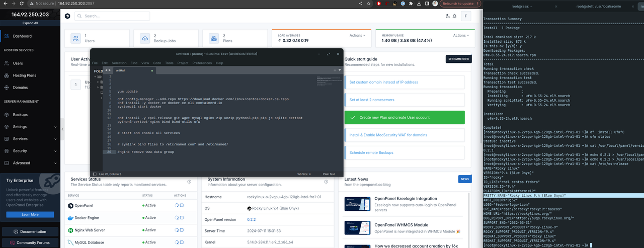Open Set at least 2 nameservers step
This screenshot has height=248, width=644.
pyautogui.click(x=405, y=100)
